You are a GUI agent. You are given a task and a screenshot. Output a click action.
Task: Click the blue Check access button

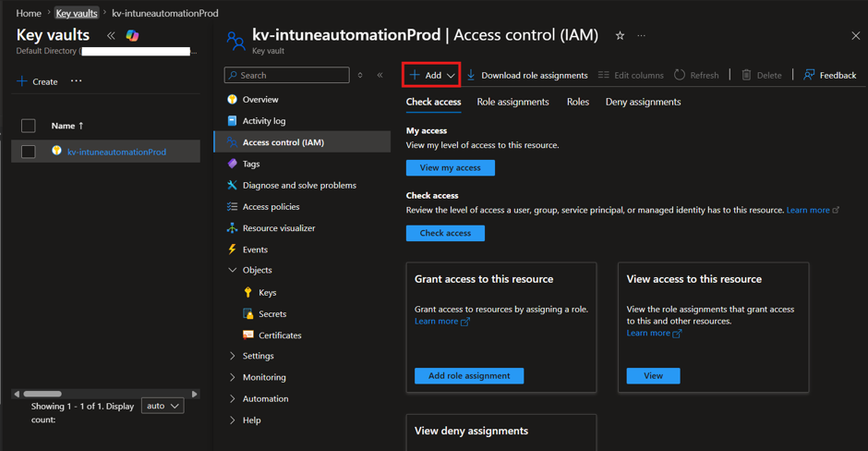click(445, 233)
